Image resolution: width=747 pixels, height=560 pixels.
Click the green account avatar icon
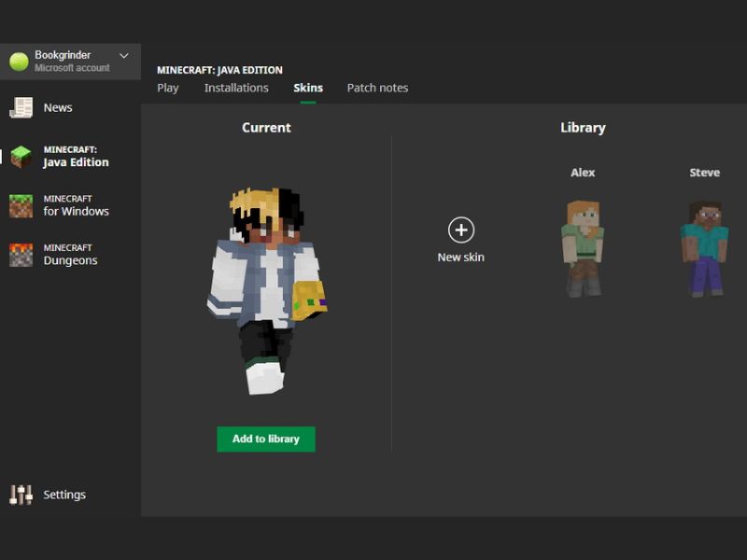pyautogui.click(x=19, y=62)
